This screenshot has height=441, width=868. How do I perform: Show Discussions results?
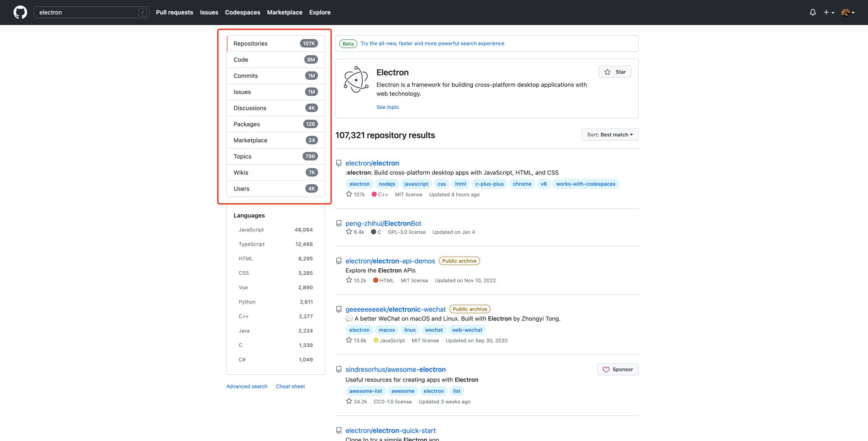pyautogui.click(x=276, y=108)
